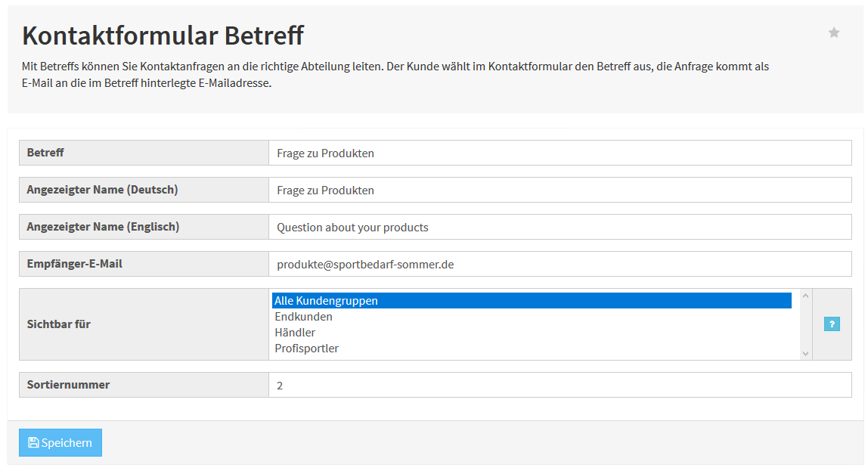The height and width of the screenshot is (471, 868).
Task: Click the Sortiernummer label
Action: pyautogui.click(x=68, y=385)
